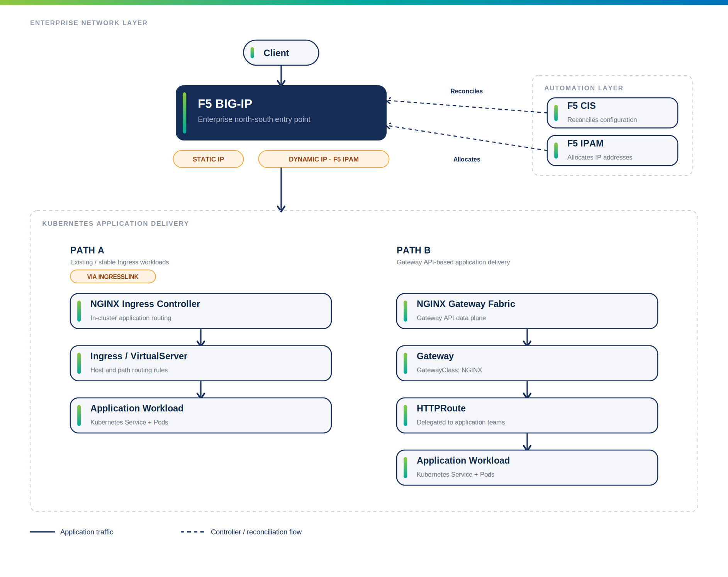The width and height of the screenshot is (728, 577).
Task: Select the NGINX Ingress Controller card
Action: point(201,311)
